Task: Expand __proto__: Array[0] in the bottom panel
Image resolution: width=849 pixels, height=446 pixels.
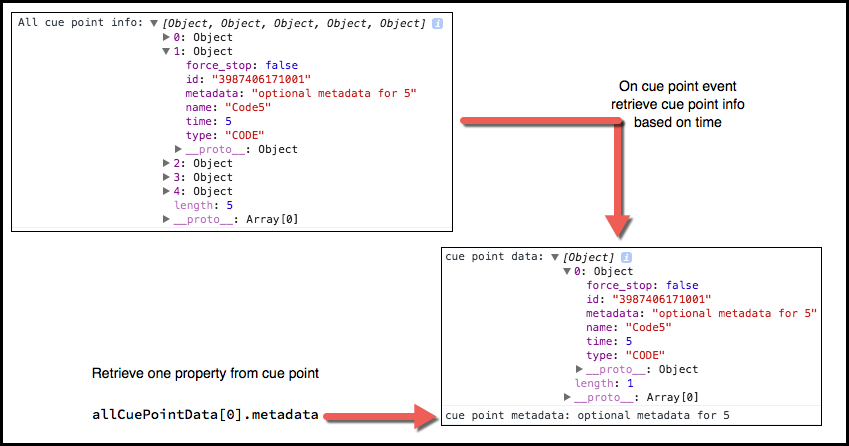Action: pos(568,397)
